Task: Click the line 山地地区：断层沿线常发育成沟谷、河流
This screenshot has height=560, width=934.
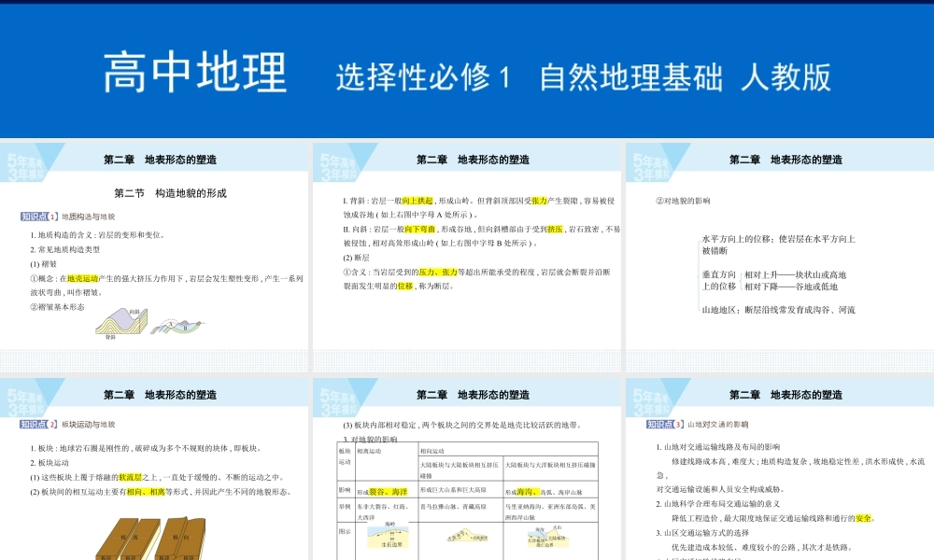Action: (779, 310)
